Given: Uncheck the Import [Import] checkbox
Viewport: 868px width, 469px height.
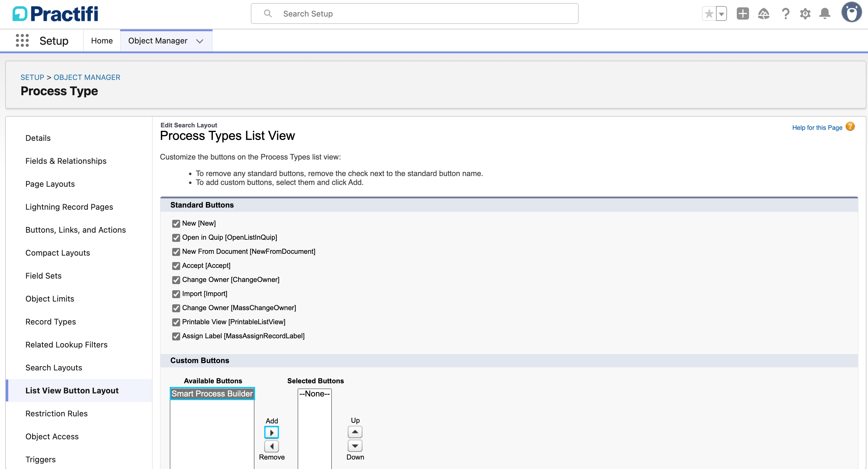Looking at the screenshot, I should [x=176, y=294].
